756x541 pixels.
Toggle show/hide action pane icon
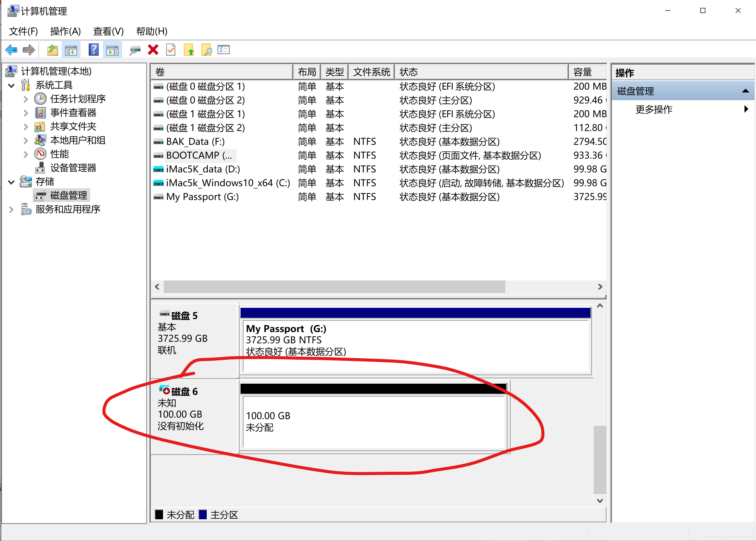112,50
